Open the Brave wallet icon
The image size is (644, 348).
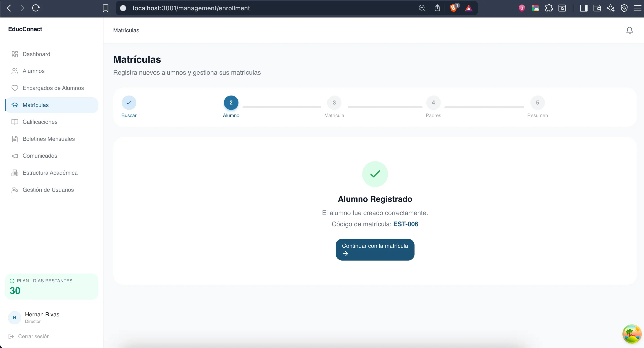click(597, 8)
